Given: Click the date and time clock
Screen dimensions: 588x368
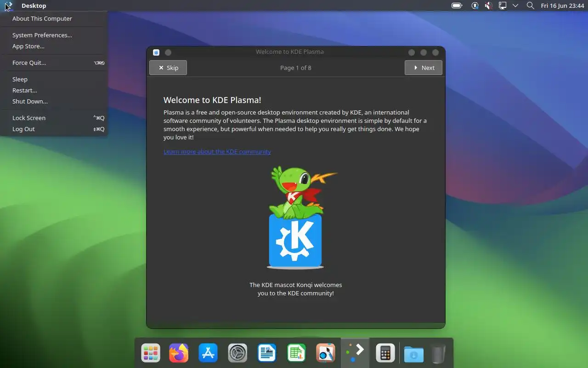Looking at the screenshot, I should pyautogui.click(x=562, y=6).
